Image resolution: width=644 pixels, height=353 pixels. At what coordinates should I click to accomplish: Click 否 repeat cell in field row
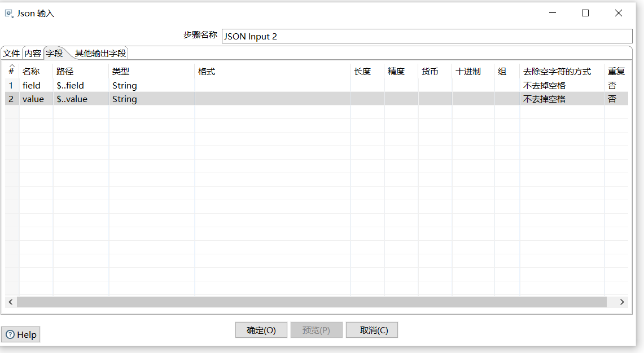(616, 85)
